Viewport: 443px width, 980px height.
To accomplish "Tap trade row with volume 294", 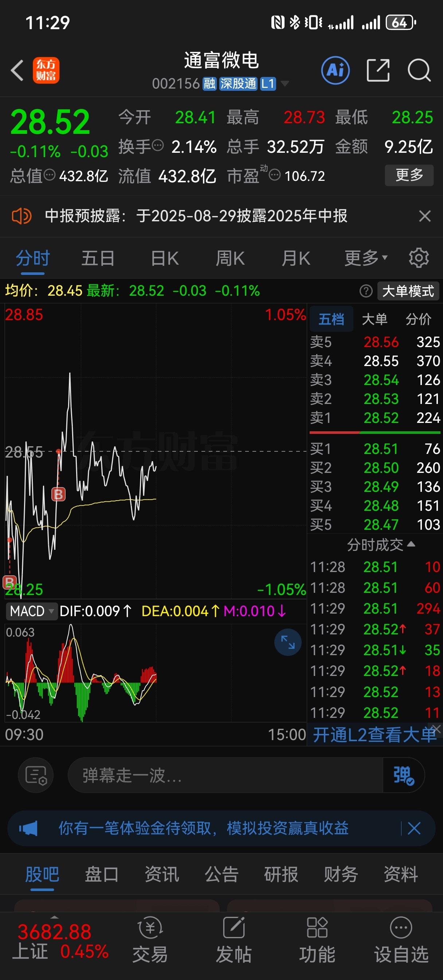I will pos(375,609).
